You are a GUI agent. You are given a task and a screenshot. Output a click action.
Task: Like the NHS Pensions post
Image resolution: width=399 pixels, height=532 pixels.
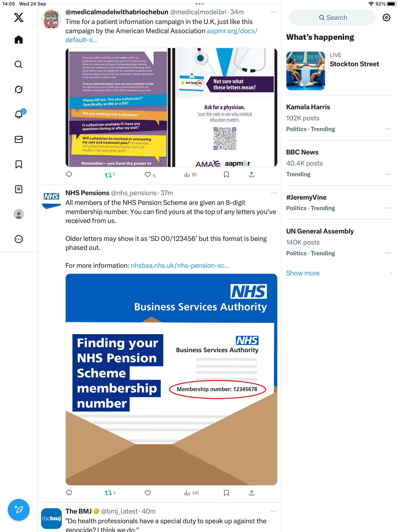pyautogui.click(x=147, y=493)
